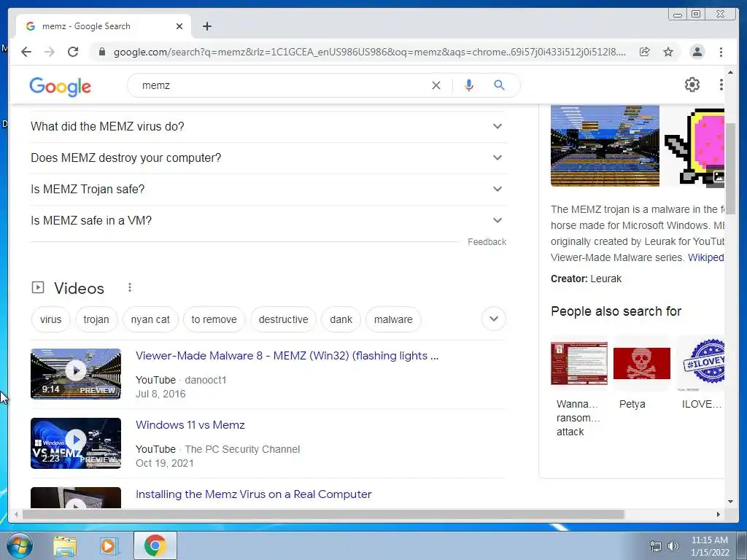Open Google quick settings gear

[x=692, y=85]
